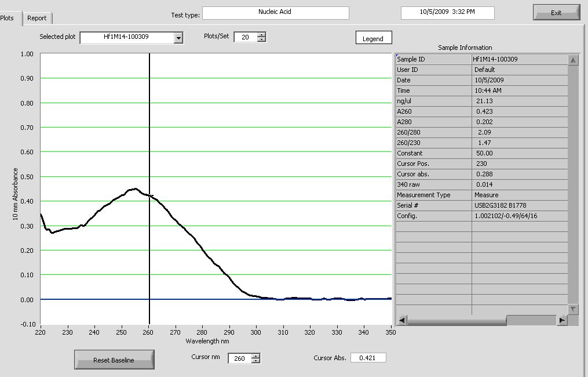Click the absorbance curve peak near 255 nm
Screen dimensions: 588x377
click(x=135, y=189)
